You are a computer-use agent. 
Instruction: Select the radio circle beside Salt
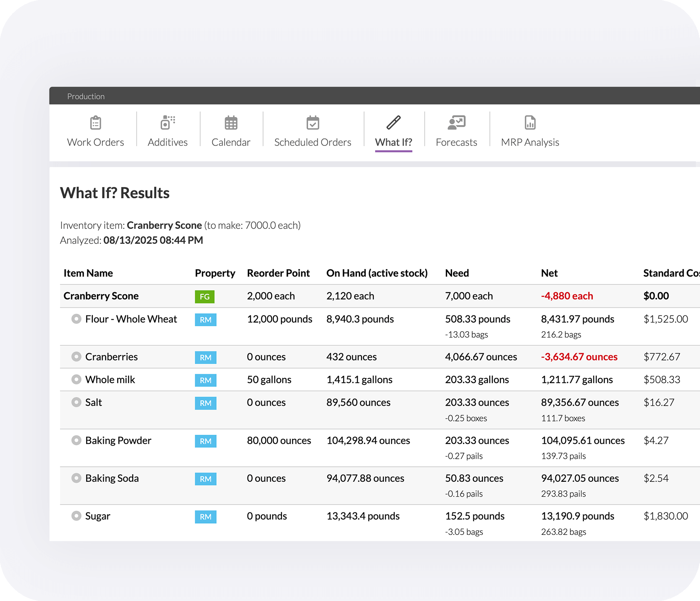(76, 402)
